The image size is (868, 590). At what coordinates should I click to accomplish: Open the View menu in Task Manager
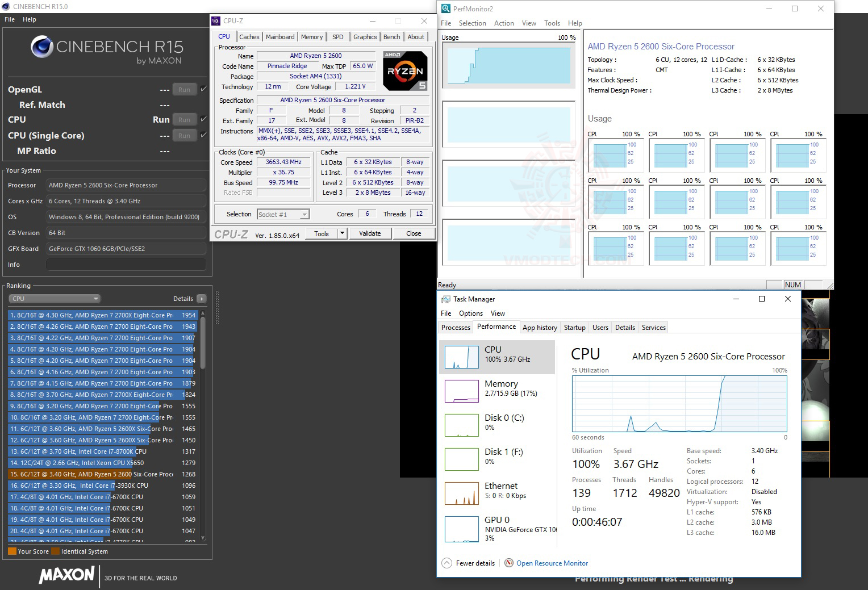[x=498, y=313]
